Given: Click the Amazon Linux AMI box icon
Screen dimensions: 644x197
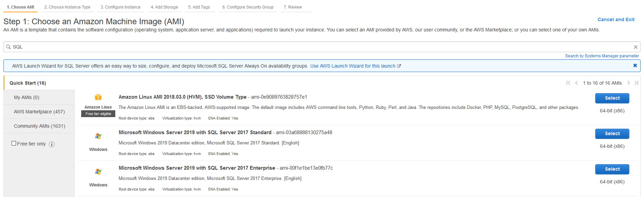Looking at the screenshot, I should coord(98,97).
